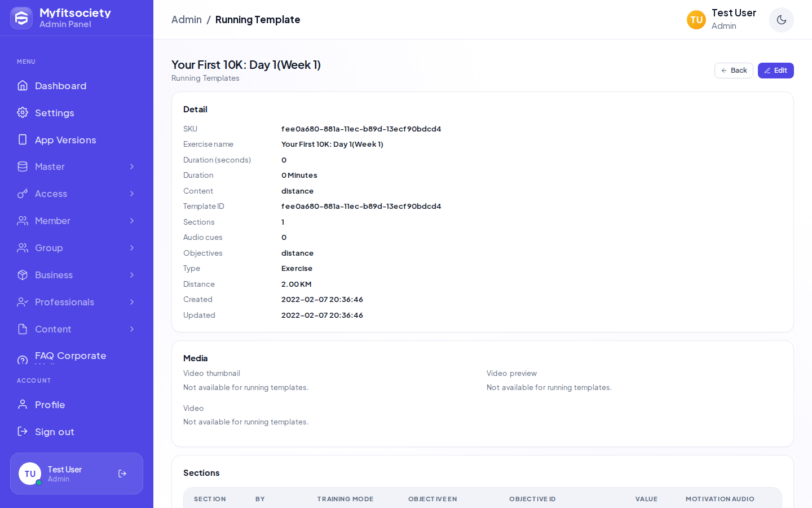Expand the Professionals submenu chevron
Screen dimensions: 812x508
pos(132,302)
